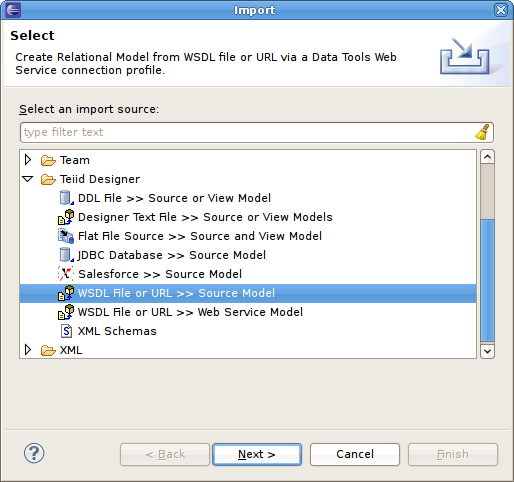Viewport: 514px width, 482px height.
Task: Select the Teiid Designer category label
Action: [100, 179]
